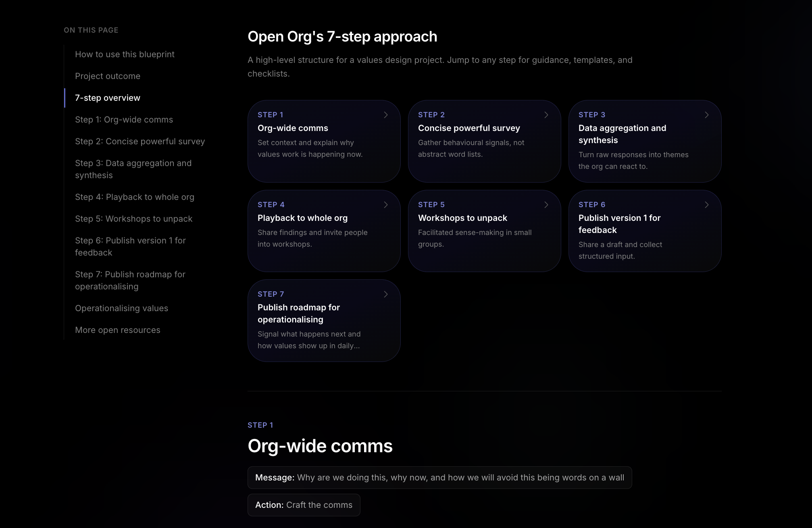Screen dimensions: 812x528
Task: Go to How to use this blueprint
Action: tap(125, 54)
